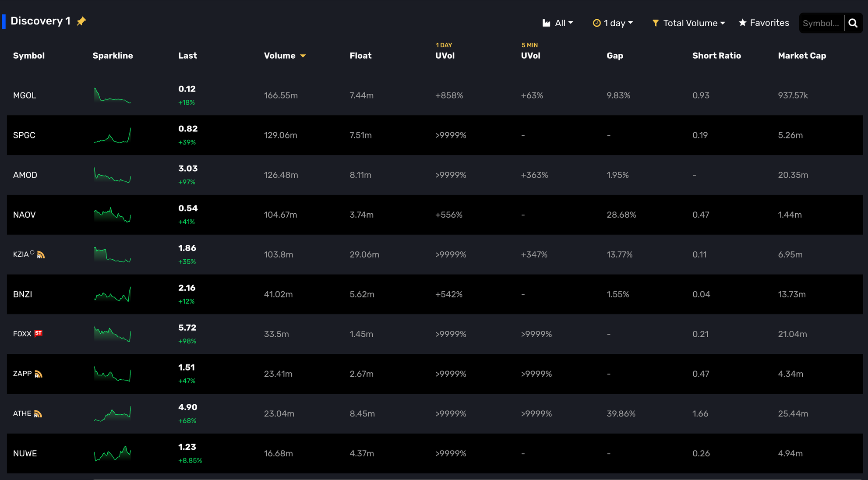
Task: Open the MGOL symbol row
Action: pyautogui.click(x=25, y=95)
